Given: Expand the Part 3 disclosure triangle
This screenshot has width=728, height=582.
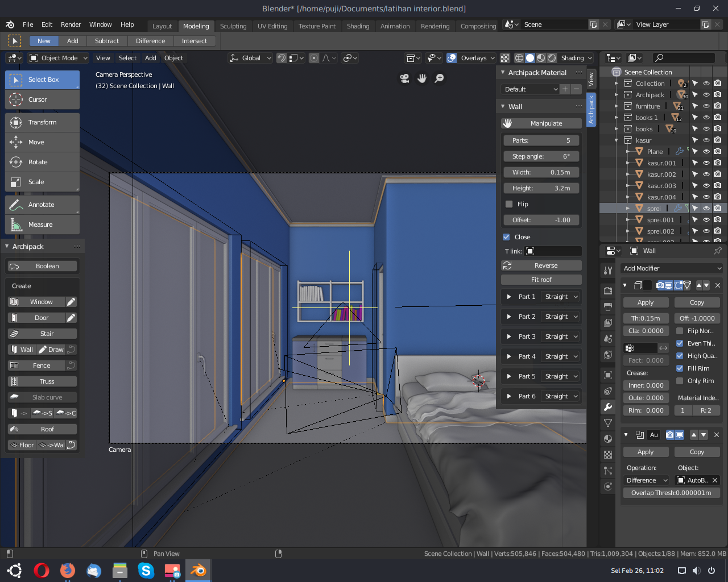Looking at the screenshot, I should 509,336.
